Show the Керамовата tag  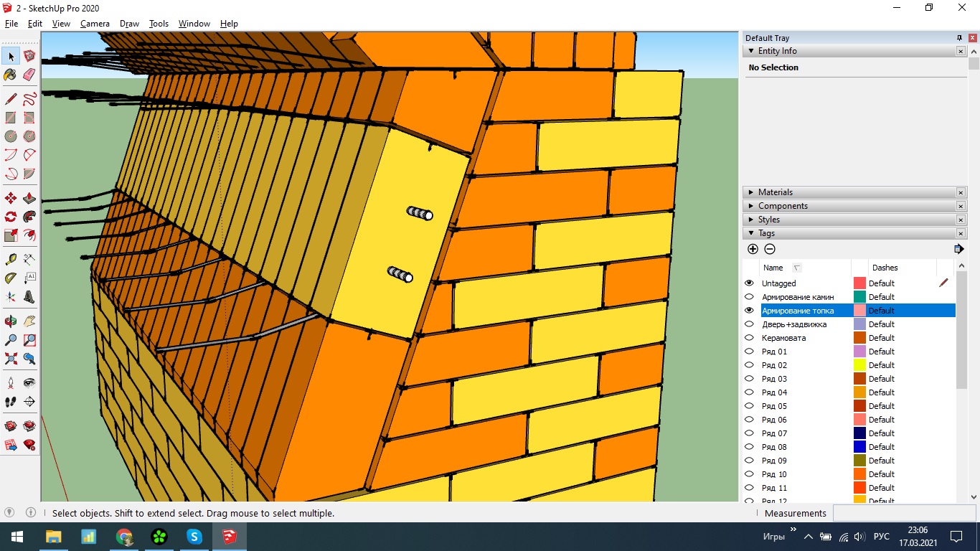(750, 338)
